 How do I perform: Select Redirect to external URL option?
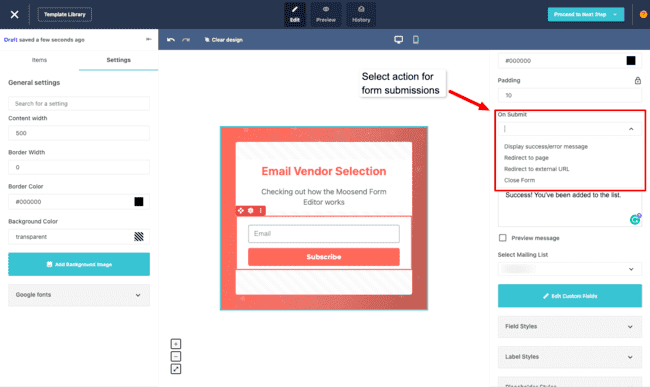pos(536,169)
